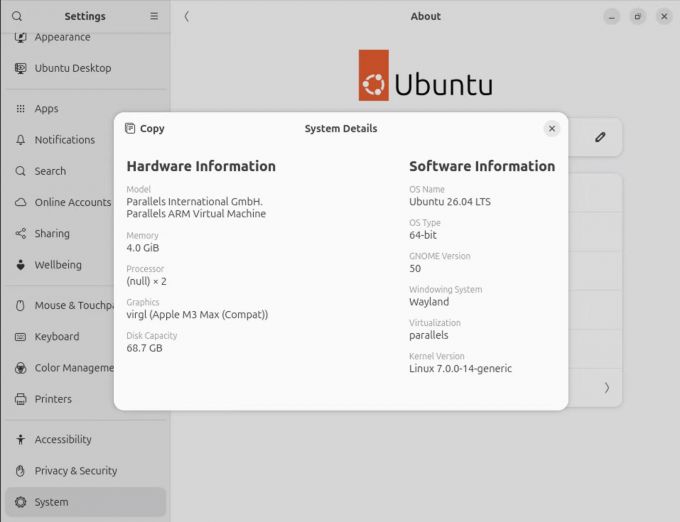The width and height of the screenshot is (680, 522).
Task: Click the Notifications bell icon
Action: point(20,140)
